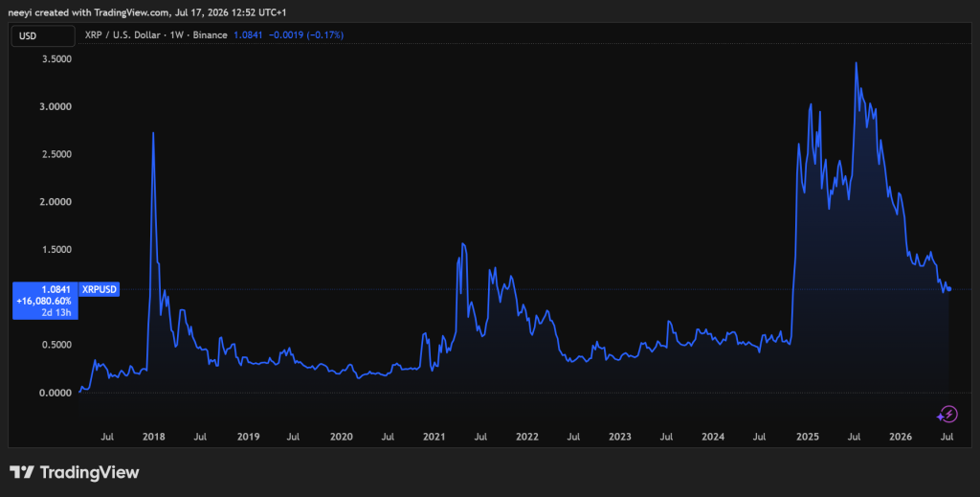Click the 2.5000 price axis label
Image resolution: width=980 pixels, height=497 pixels.
tap(56, 154)
